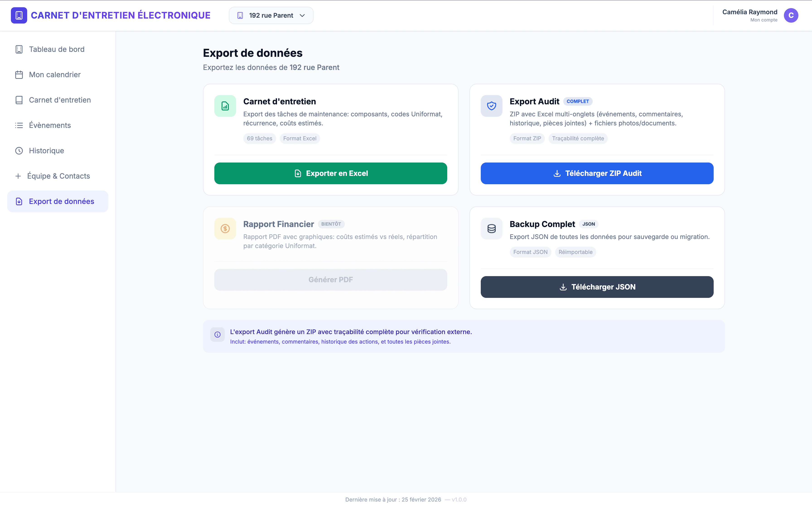Screen dimensions: 812x507
Task: Click the Export Audit shield icon
Action: pyautogui.click(x=491, y=106)
